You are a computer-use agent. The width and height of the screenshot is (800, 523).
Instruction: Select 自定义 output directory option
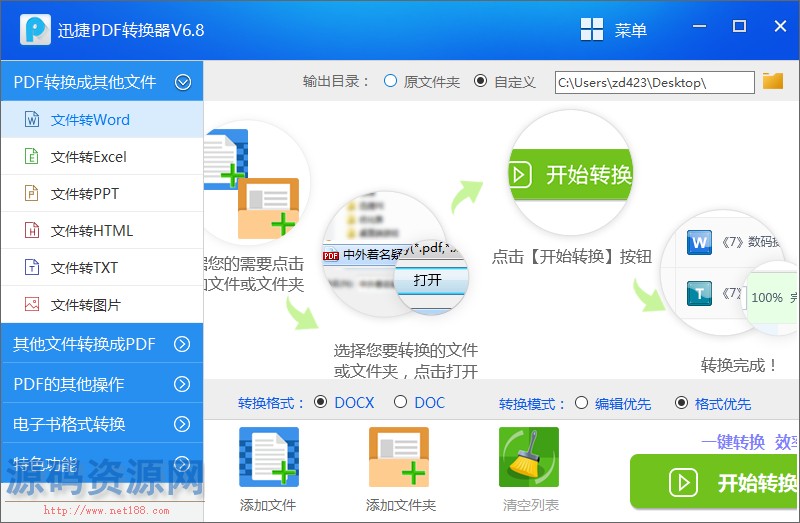[x=480, y=81]
